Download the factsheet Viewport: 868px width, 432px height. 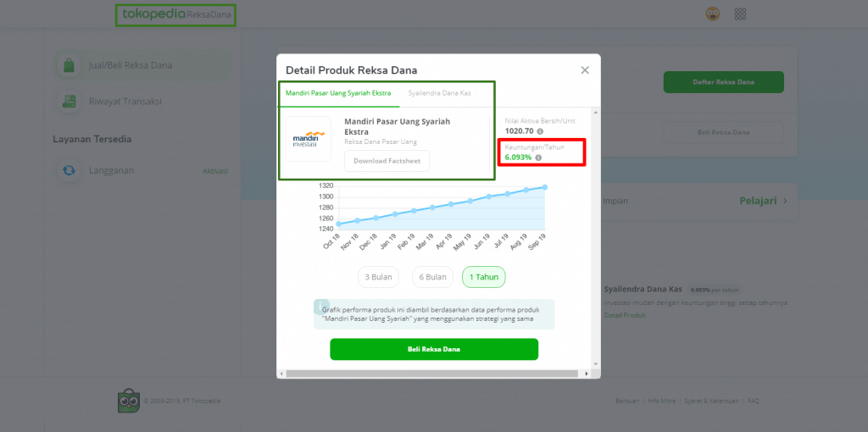pyautogui.click(x=387, y=161)
